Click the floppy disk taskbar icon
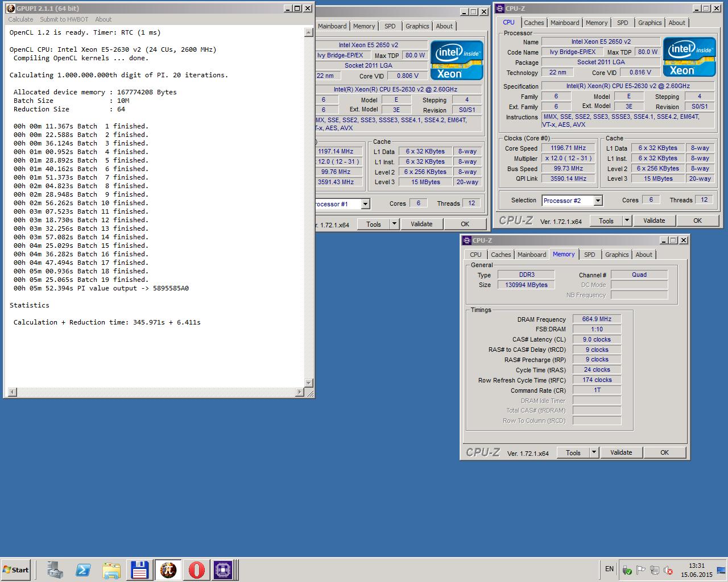 pos(140,569)
